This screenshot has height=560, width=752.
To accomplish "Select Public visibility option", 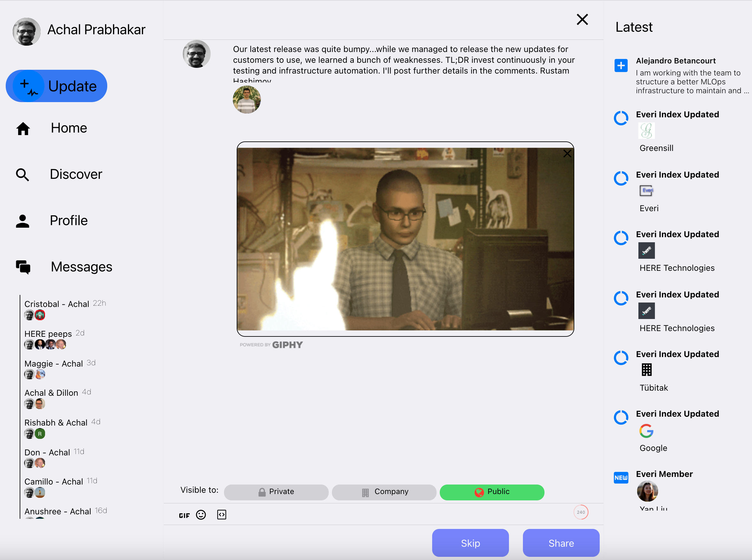I will 492,492.
